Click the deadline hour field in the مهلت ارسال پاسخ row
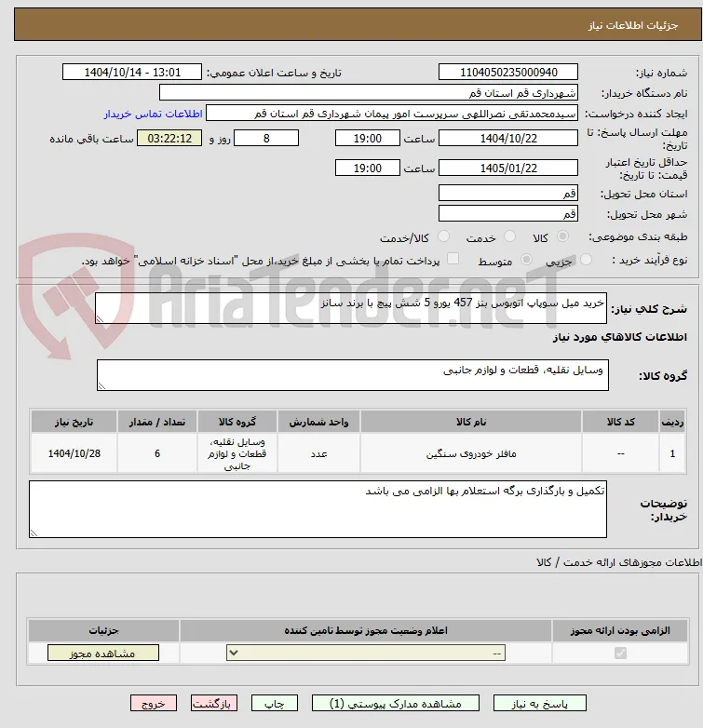703x728 pixels. (x=367, y=138)
